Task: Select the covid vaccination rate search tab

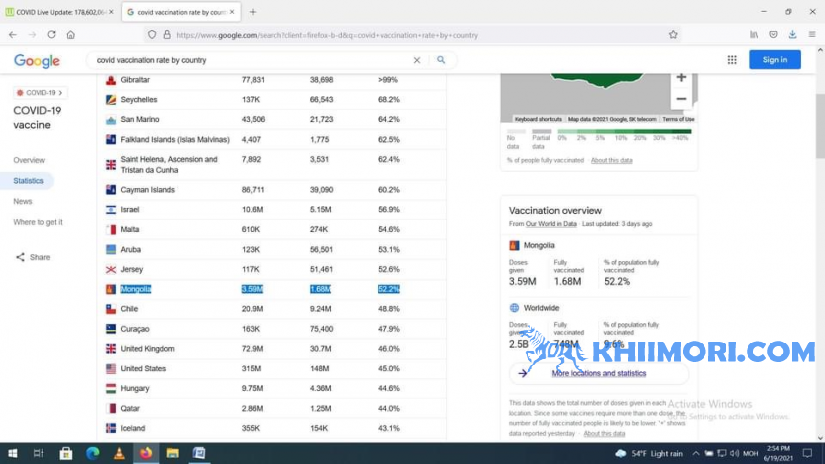Action: pos(181,12)
